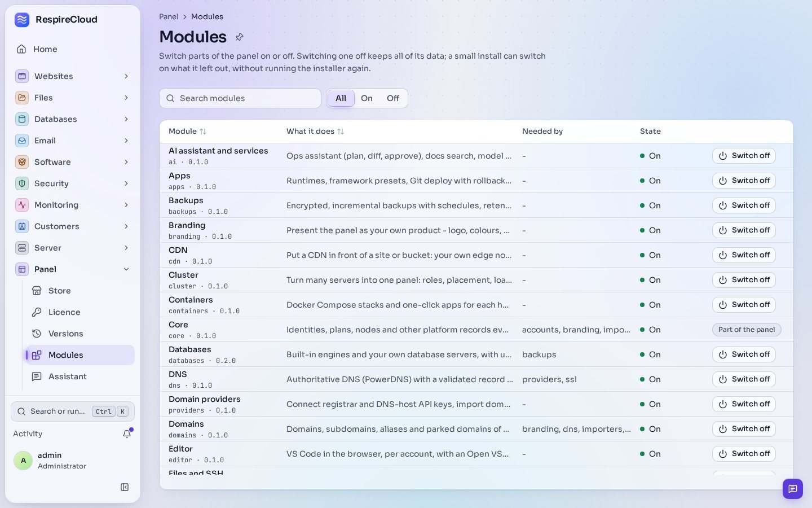Click the admin avatar circle
The width and height of the screenshot is (812, 508).
(23, 461)
